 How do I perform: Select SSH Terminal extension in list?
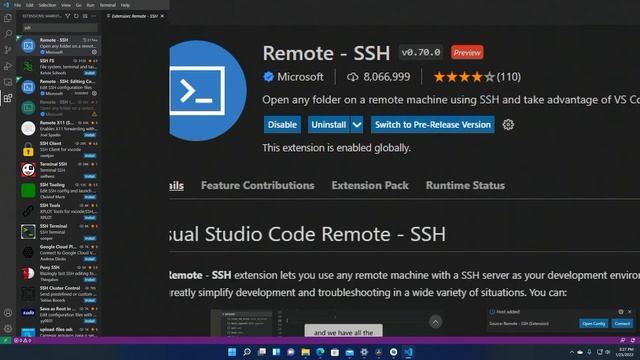(x=59, y=232)
